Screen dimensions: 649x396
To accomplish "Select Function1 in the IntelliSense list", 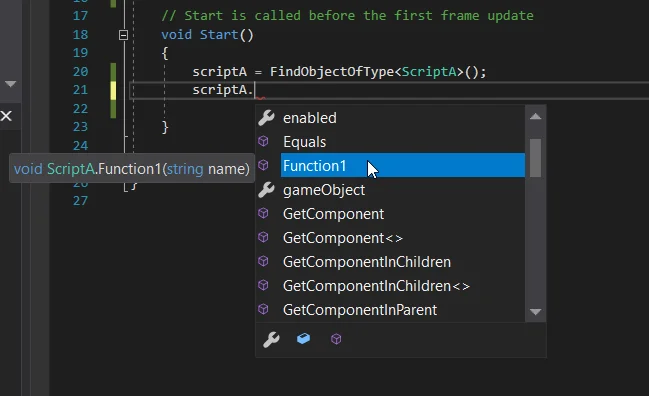I will click(x=403, y=166).
